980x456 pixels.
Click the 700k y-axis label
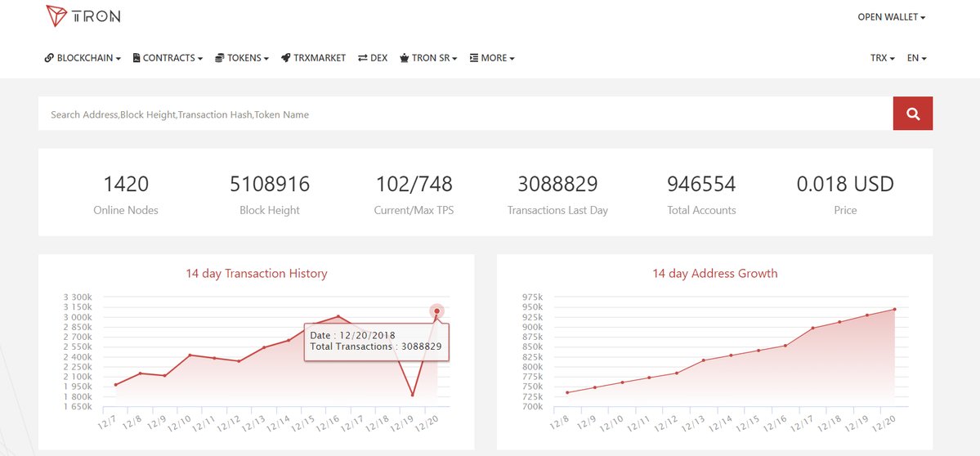532,407
